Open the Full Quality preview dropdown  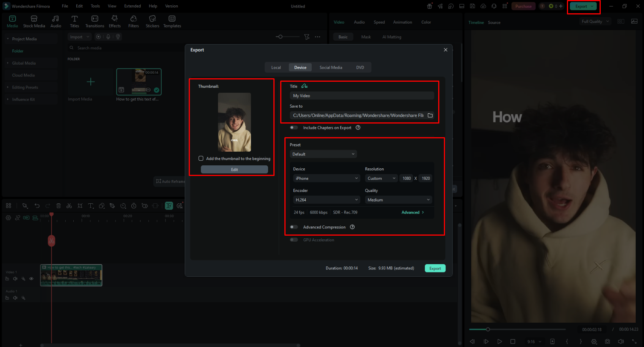pos(595,21)
